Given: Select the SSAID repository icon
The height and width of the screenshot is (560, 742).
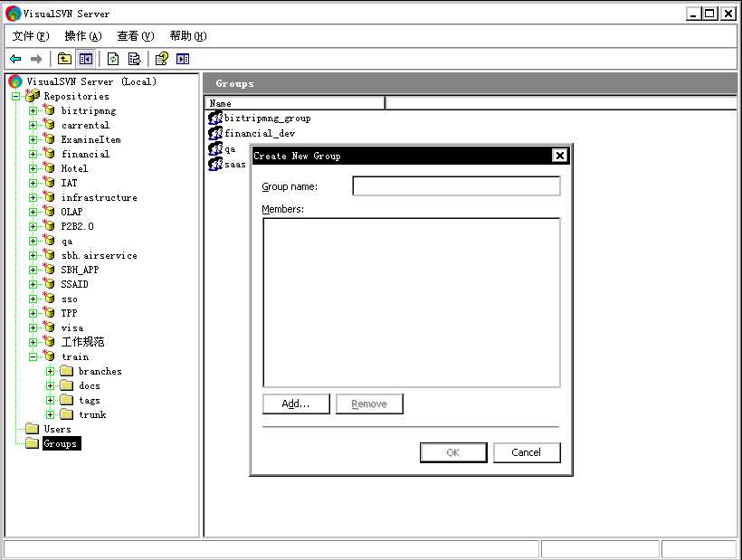Looking at the screenshot, I should 49,284.
